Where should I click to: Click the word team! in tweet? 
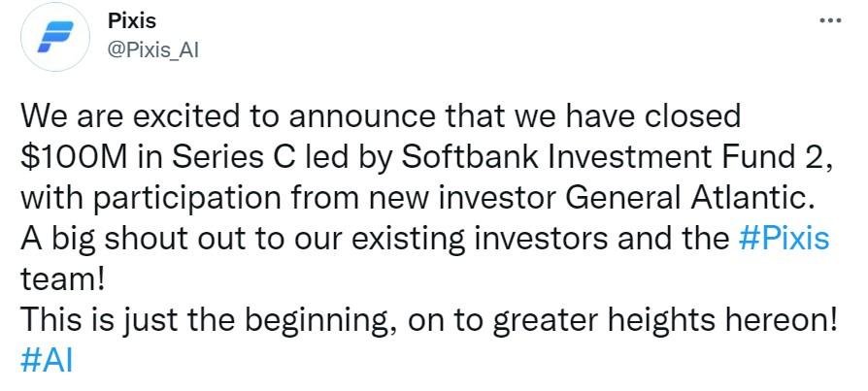point(62,279)
